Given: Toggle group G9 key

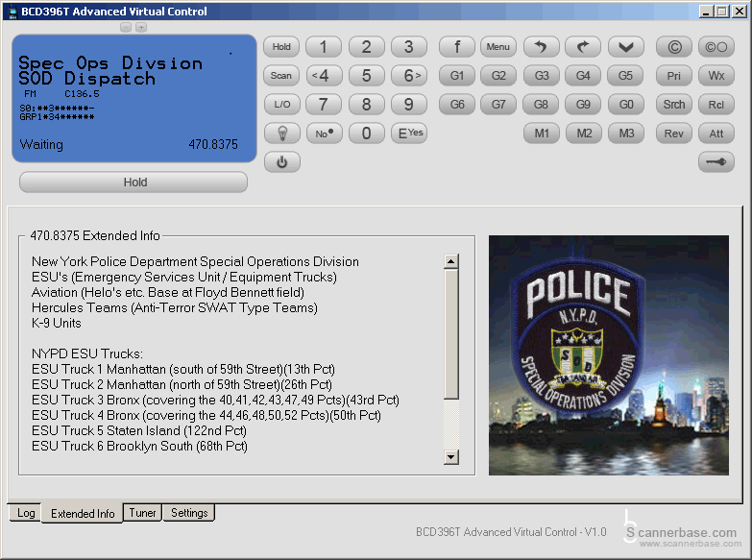Looking at the screenshot, I should click(x=583, y=104).
